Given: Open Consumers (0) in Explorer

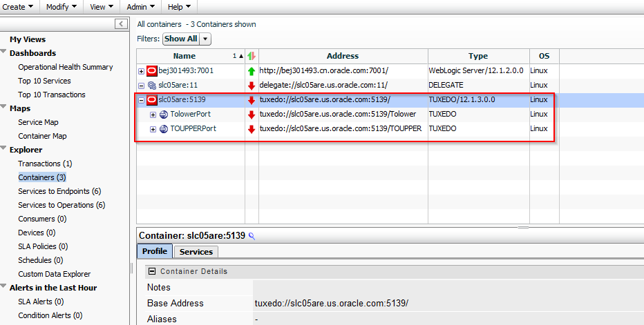Looking at the screenshot, I should pos(42,219).
